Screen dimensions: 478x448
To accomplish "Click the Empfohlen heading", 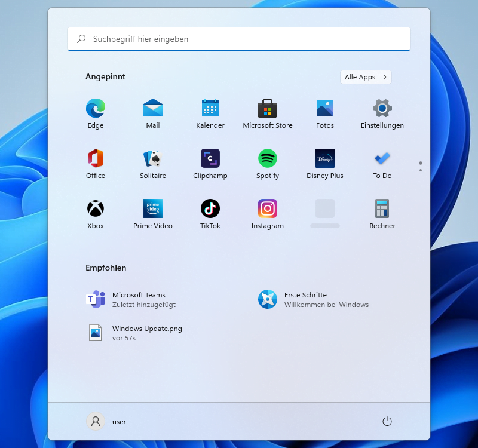I will tap(106, 268).
